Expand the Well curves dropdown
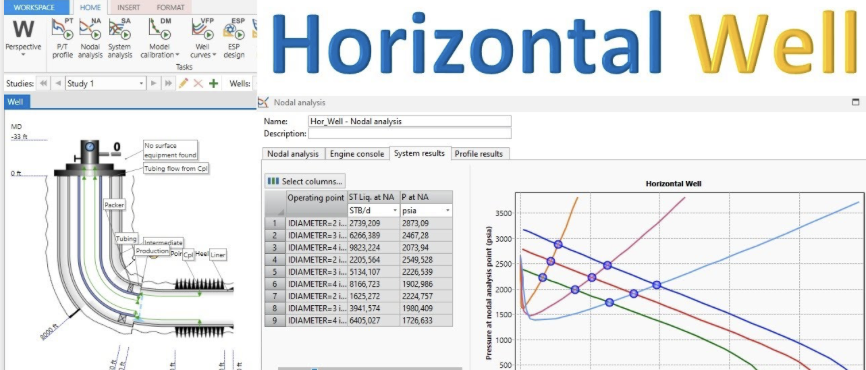This screenshot has width=866, height=370. tap(214, 55)
